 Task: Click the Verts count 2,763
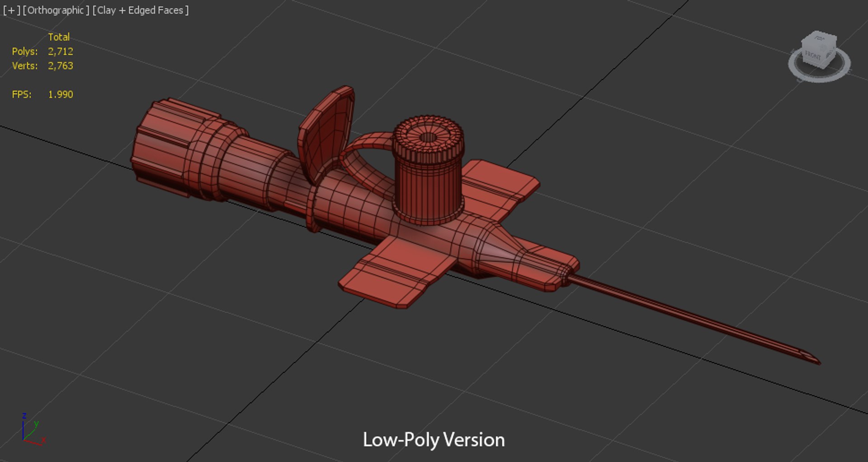[x=61, y=66]
